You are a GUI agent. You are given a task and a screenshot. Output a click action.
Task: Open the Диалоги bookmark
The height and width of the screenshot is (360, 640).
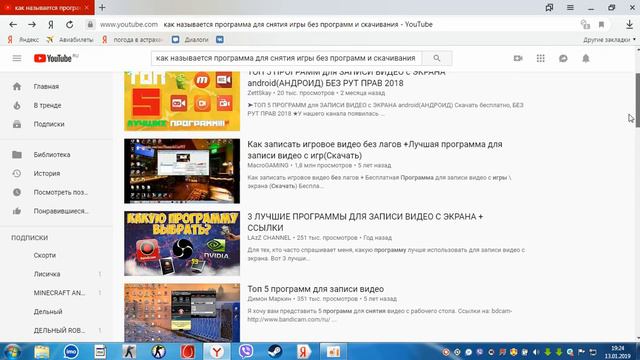point(191,40)
